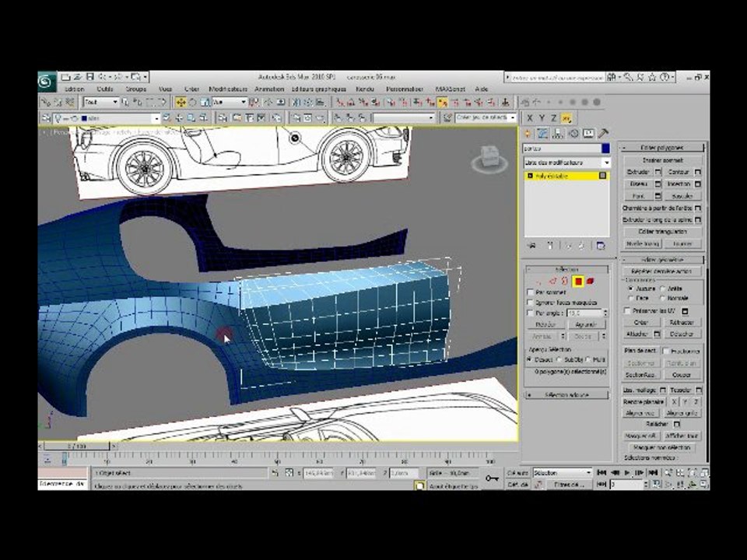Screen dimensions: 747x560
Task: Enable the Préserver les UV checkbox
Action: click(x=627, y=310)
